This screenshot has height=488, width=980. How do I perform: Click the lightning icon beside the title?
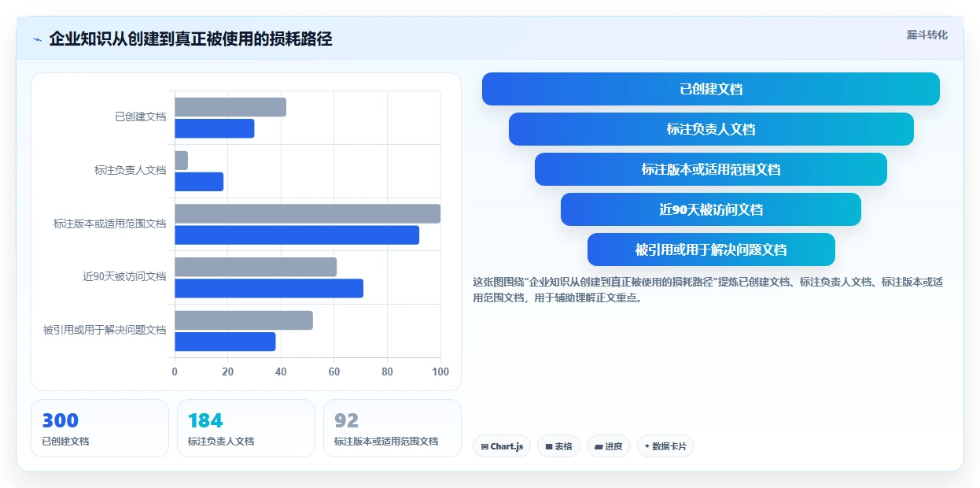[x=37, y=39]
